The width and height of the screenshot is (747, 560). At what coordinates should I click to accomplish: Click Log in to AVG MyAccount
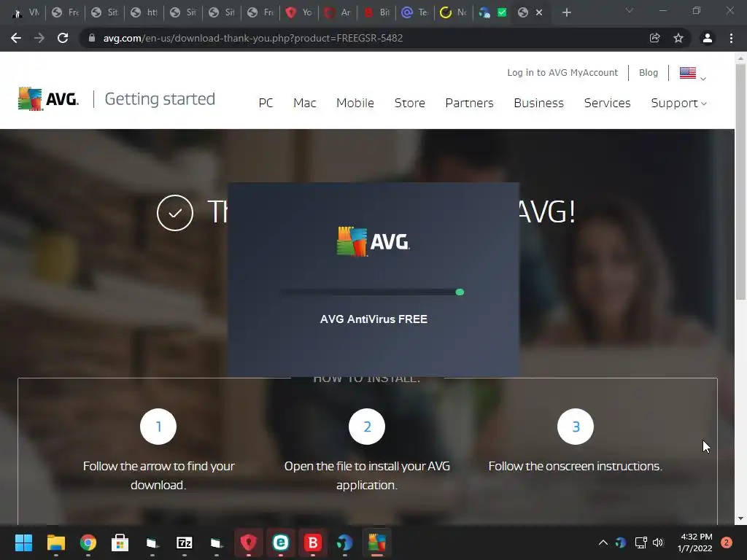pos(562,72)
